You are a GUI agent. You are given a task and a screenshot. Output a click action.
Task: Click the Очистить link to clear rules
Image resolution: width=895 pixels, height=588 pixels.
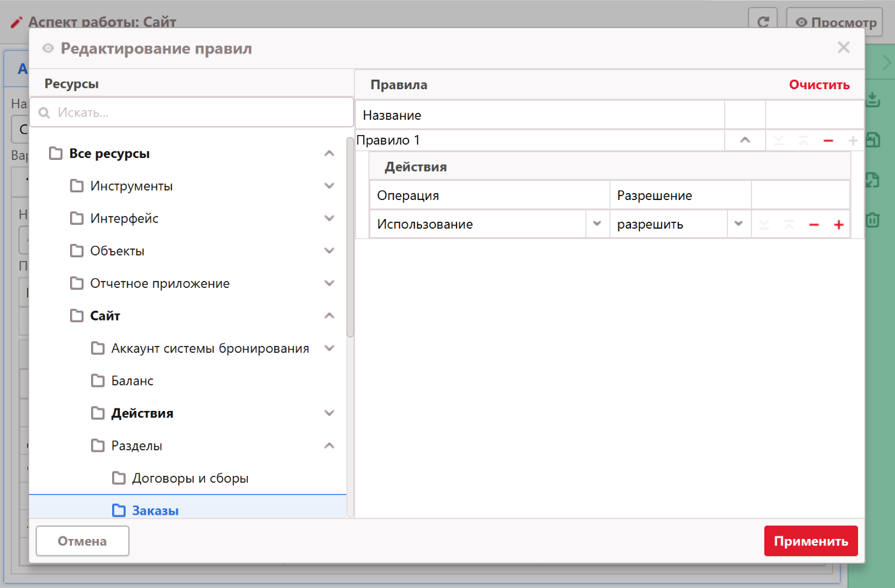(819, 85)
